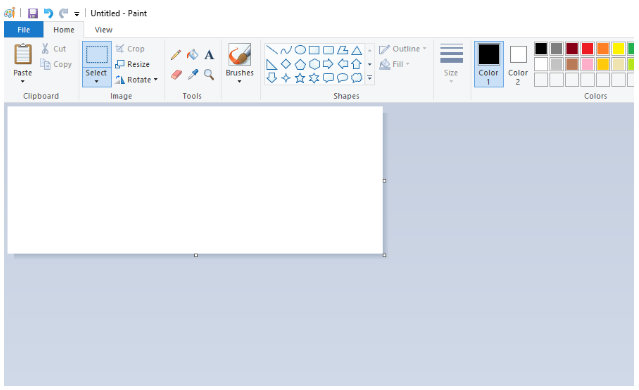Set Color 1 as active color
This screenshot has height=390, width=639.
coord(489,64)
